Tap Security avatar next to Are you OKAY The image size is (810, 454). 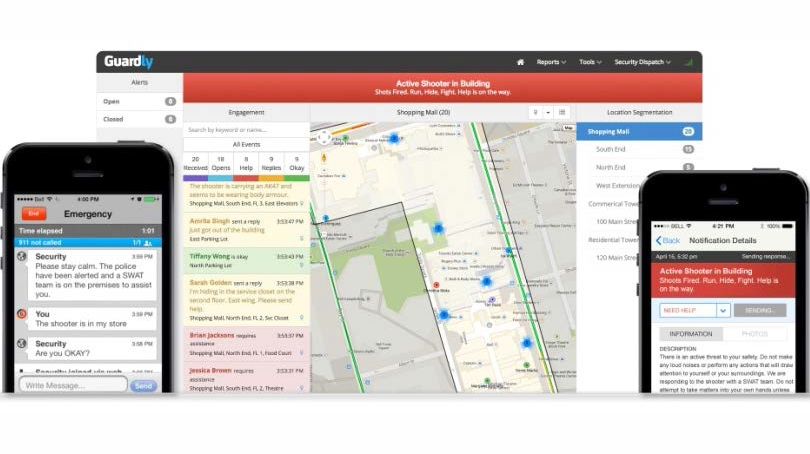pyautogui.click(x=22, y=343)
